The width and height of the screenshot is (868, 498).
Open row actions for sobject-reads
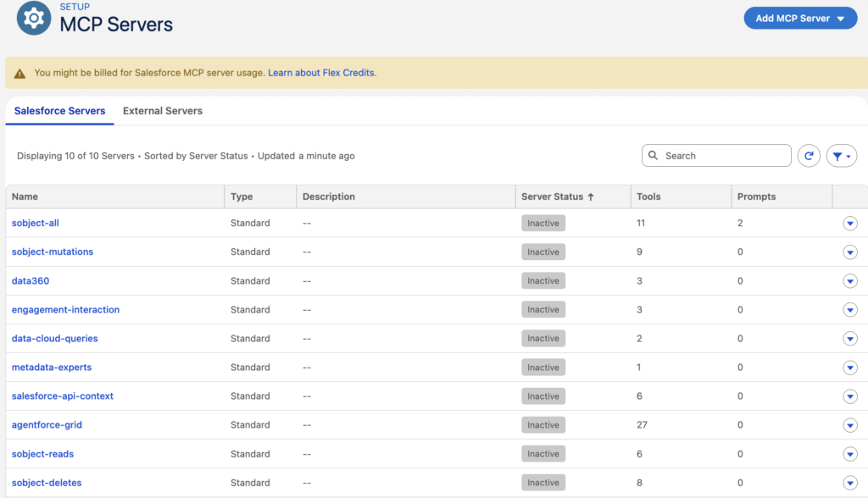click(850, 454)
